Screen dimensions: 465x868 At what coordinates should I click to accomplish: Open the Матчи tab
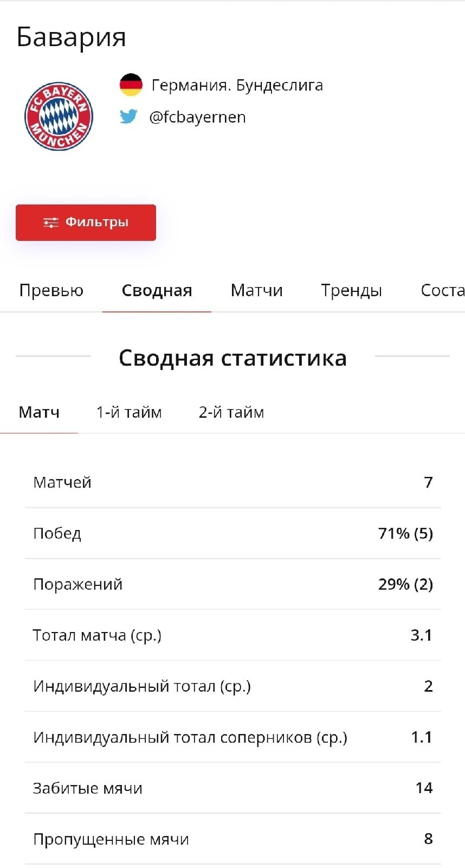256,291
